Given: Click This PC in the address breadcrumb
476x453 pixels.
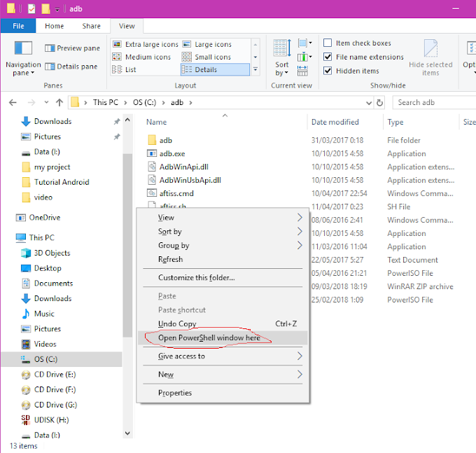Looking at the screenshot, I should [x=105, y=103].
